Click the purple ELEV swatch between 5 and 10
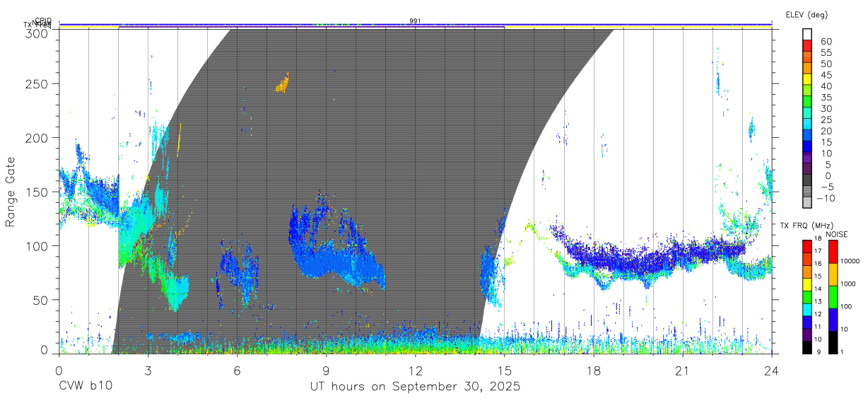Viewport: 868px width, 401px height. [x=807, y=158]
